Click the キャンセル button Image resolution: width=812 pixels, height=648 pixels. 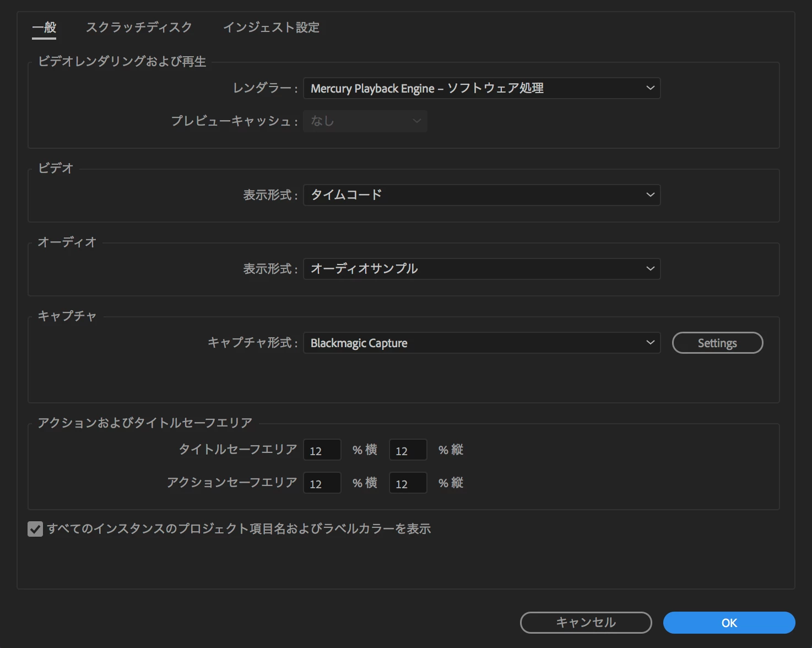pyautogui.click(x=586, y=623)
